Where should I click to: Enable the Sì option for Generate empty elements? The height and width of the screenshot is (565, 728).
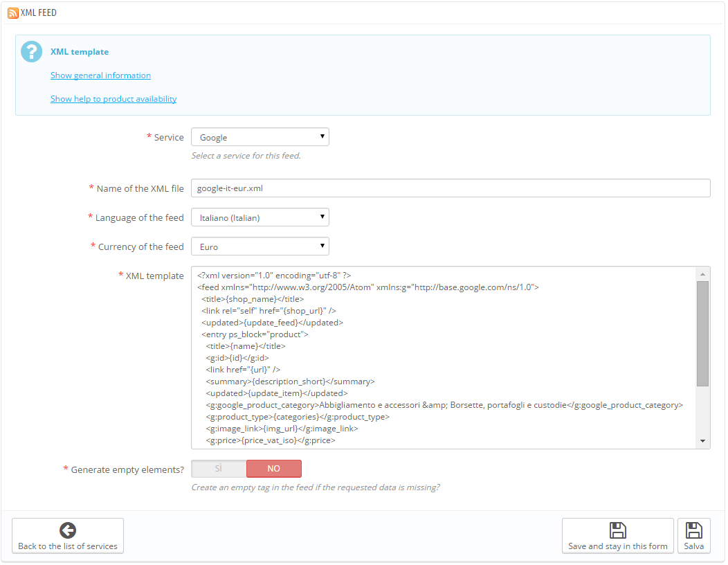pyautogui.click(x=218, y=469)
